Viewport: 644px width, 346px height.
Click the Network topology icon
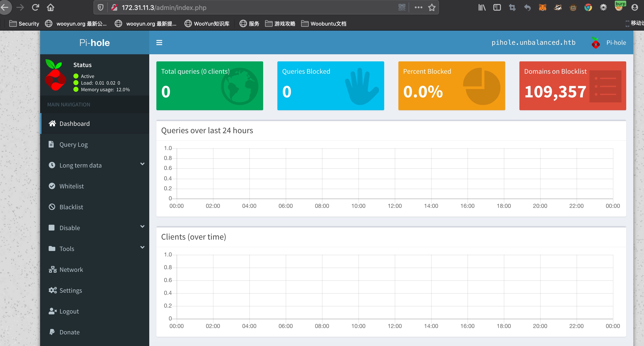(x=52, y=269)
